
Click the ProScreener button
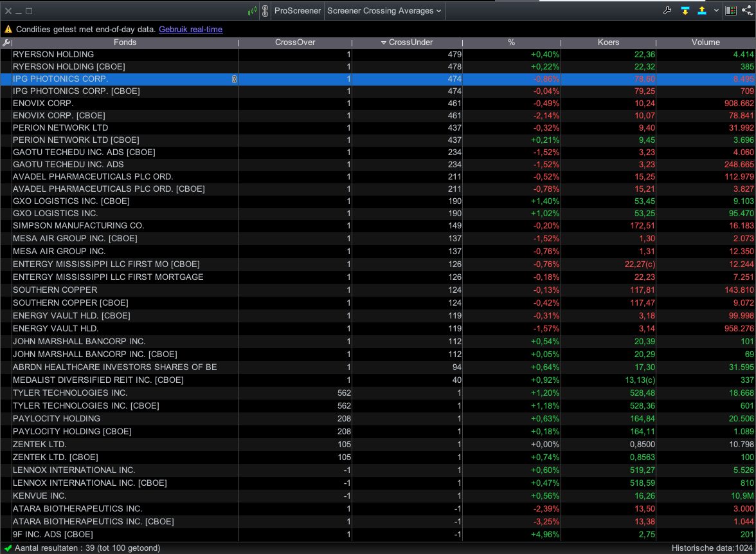(x=298, y=10)
